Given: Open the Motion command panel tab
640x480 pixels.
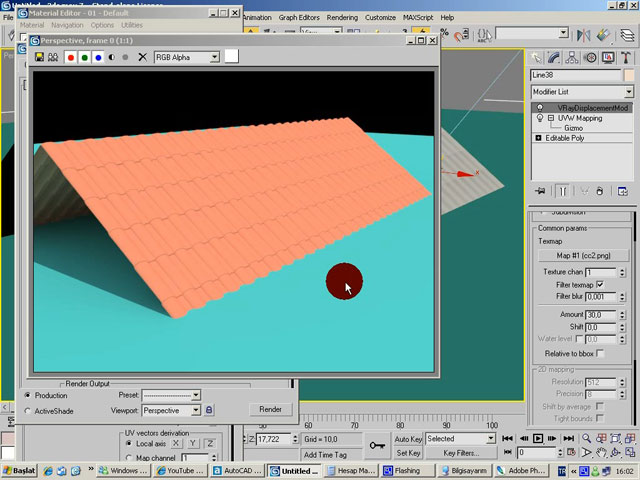Looking at the screenshot, I should (x=588, y=58).
